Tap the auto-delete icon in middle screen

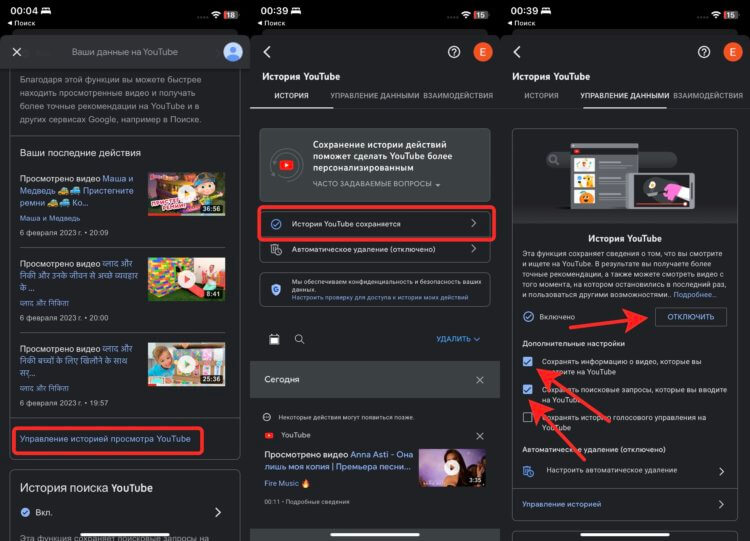pos(276,249)
